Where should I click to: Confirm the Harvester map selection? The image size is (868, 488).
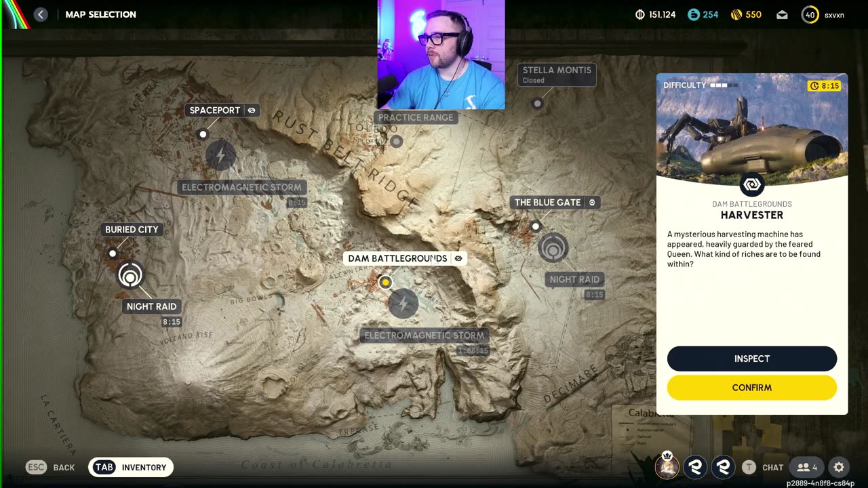(x=752, y=388)
